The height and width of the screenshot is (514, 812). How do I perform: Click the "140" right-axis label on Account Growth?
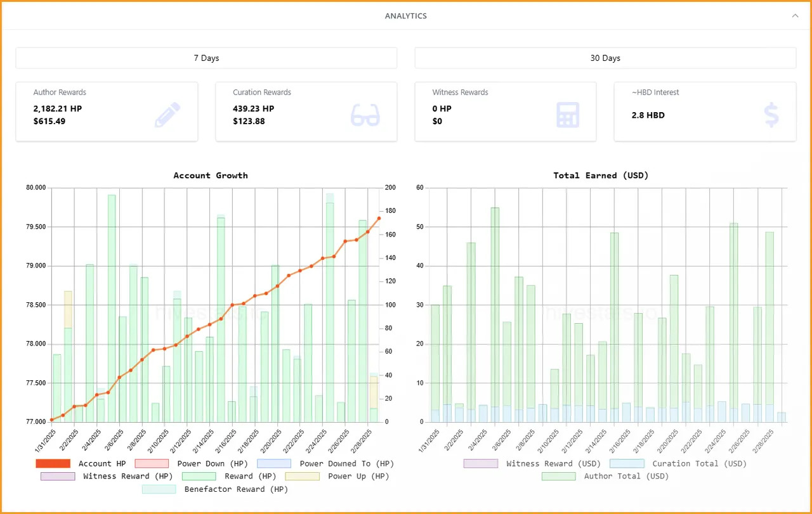click(390, 258)
